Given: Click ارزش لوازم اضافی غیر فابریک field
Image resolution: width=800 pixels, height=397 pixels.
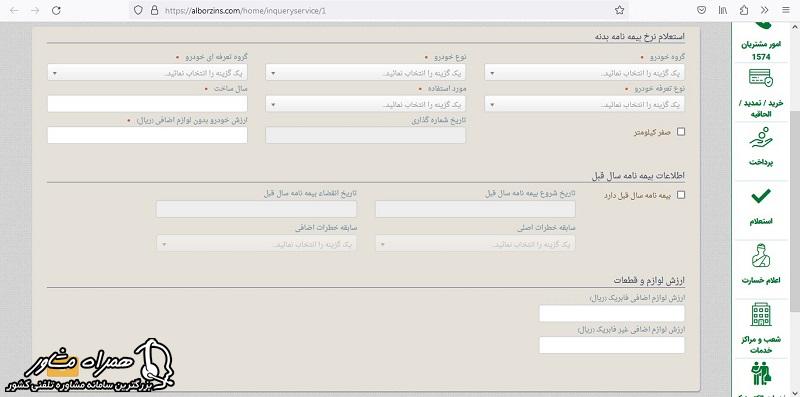Looking at the screenshot, I should click(612, 345).
